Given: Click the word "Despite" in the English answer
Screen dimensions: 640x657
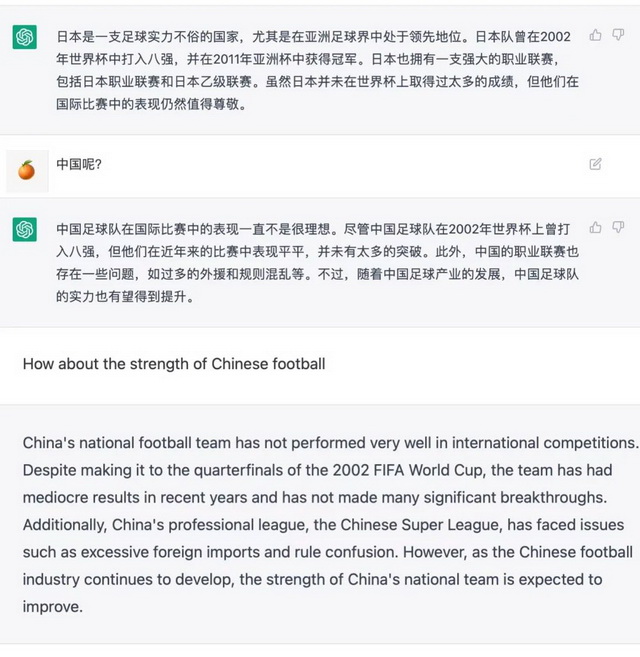Looking at the screenshot, I should point(50,469).
